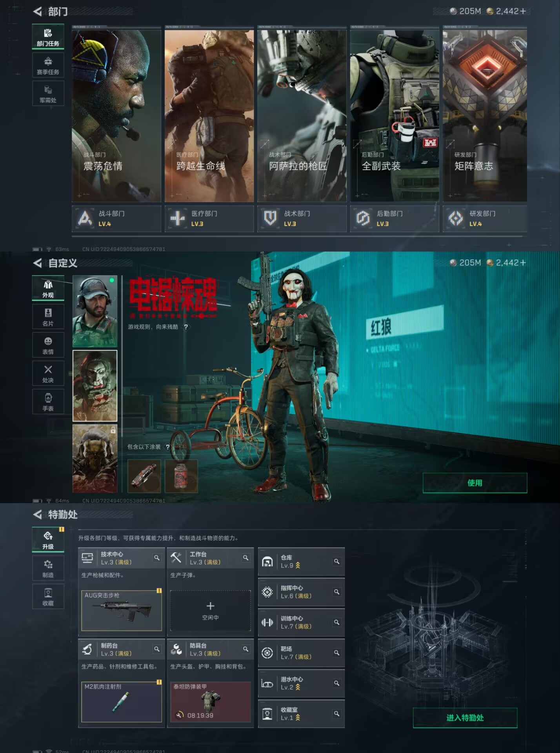The height and width of the screenshot is (753, 560).
Task: Open the 赛季任务 sidebar tab
Action: pyautogui.click(x=48, y=65)
